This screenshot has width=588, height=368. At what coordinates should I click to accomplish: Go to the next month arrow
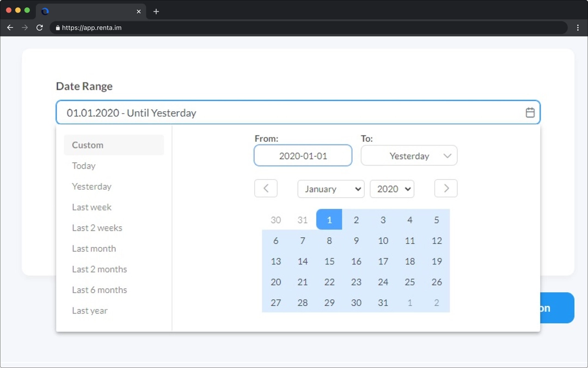click(446, 188)
